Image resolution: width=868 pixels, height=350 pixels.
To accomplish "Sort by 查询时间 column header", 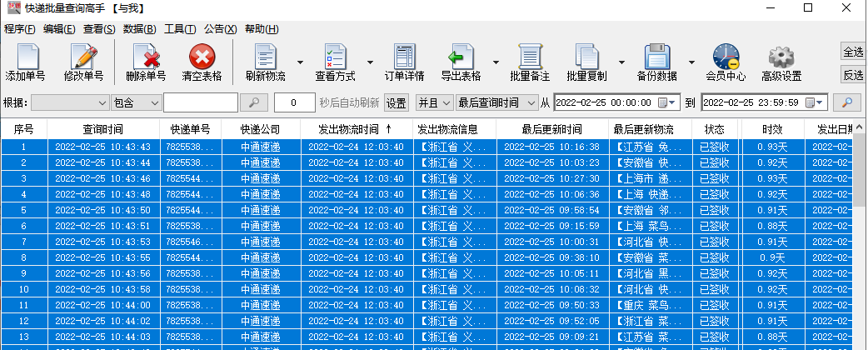I will pyautogui.click(x=103, y=130).
